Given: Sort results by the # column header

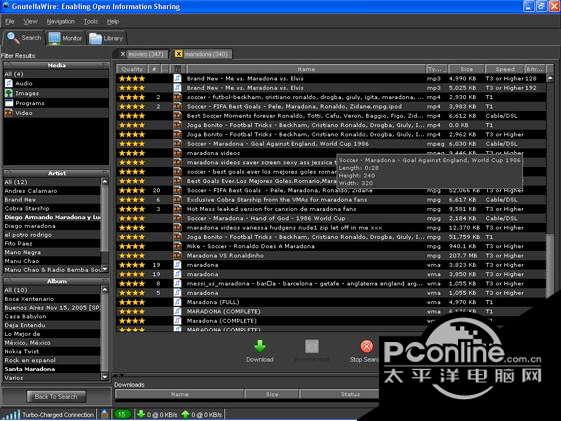Looking at the screenshot, I should (154, 69).
